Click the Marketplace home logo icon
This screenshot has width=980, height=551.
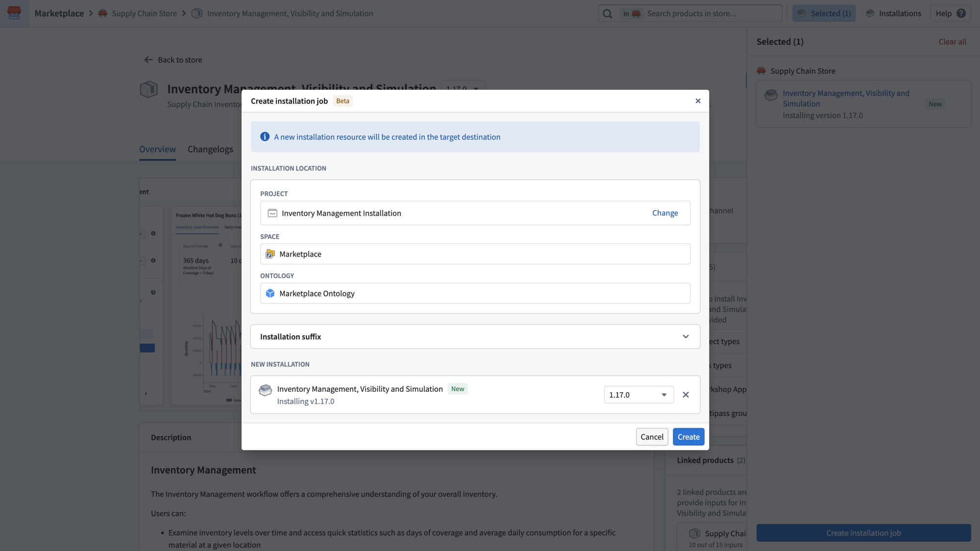[x=14, y=13]
